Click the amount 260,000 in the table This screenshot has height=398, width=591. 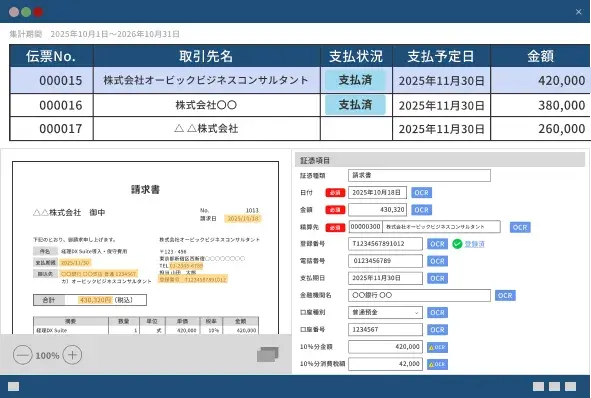coord(562,129)
